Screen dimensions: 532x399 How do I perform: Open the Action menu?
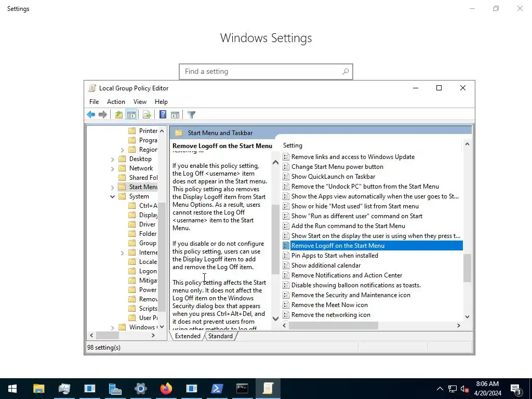(x=116, y=102)
